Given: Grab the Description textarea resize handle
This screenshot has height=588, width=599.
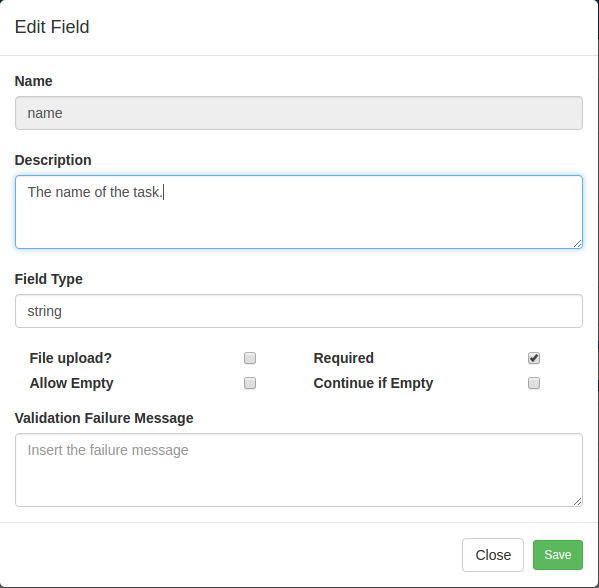Looking at the screenshot, I should [x=577, y=243].
